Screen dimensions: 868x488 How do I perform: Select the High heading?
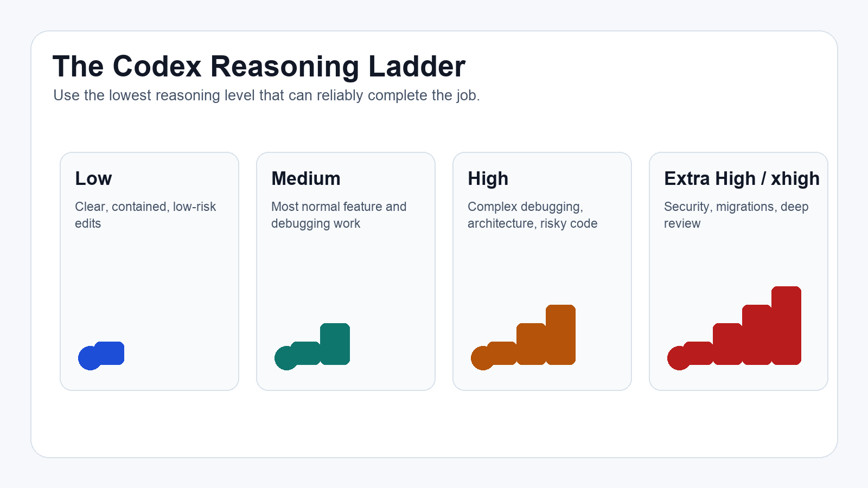coord(488,178)
